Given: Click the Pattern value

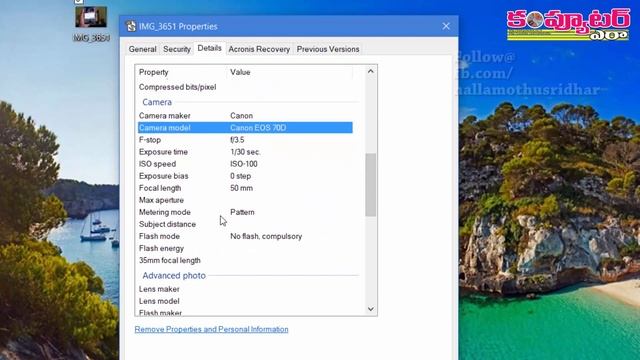Looking at the screenshot, I should tap(242, 212).
